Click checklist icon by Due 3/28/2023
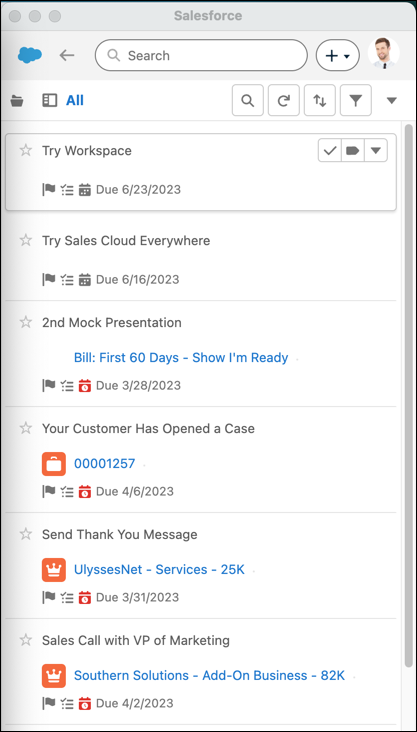This screenshot has width=417, height=732. click(67, 386)
